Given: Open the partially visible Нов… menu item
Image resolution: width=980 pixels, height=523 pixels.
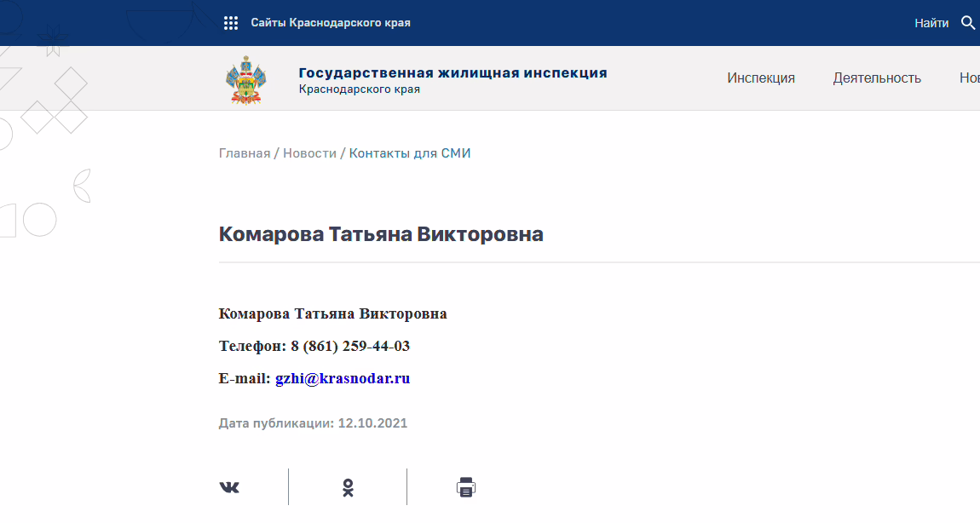Looking at the screenshot, I should (x=969, y=78).
